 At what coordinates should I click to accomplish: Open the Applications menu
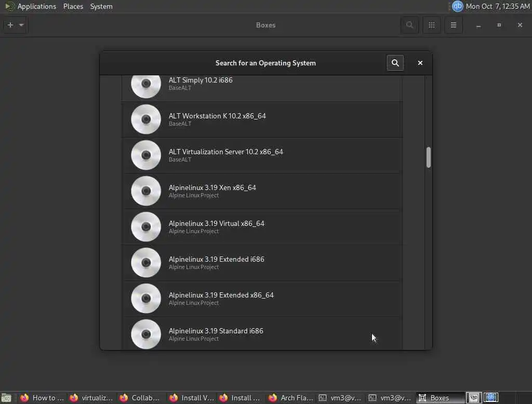(x=37, y=6)
